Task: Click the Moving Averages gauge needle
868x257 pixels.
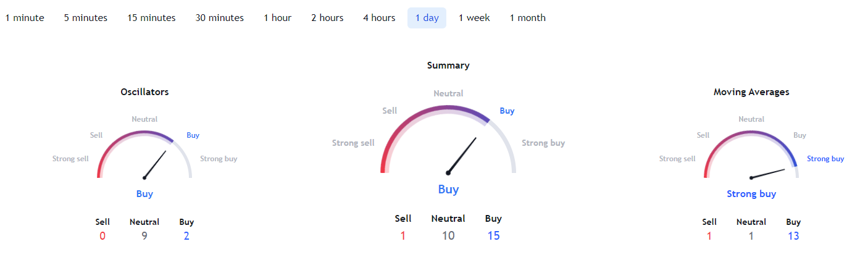Action: point(768,173)
